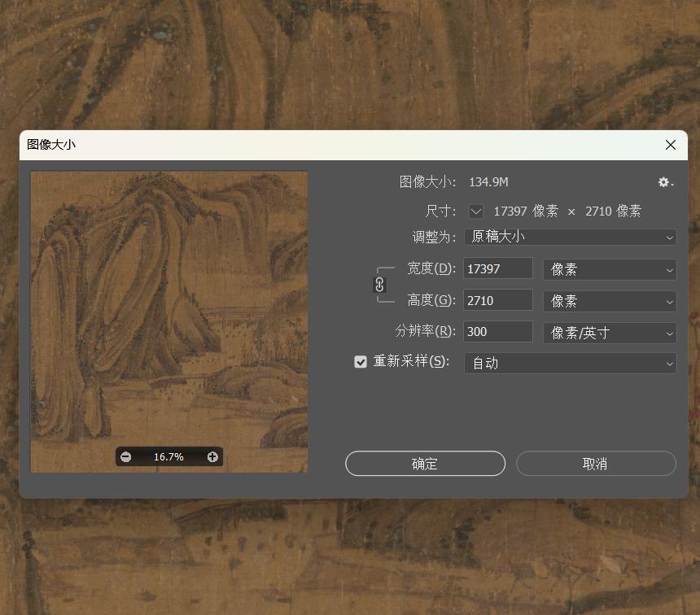
Task: Open the 分辨率 unit dropdown 像素/英寸
Action: click(610, 333)
